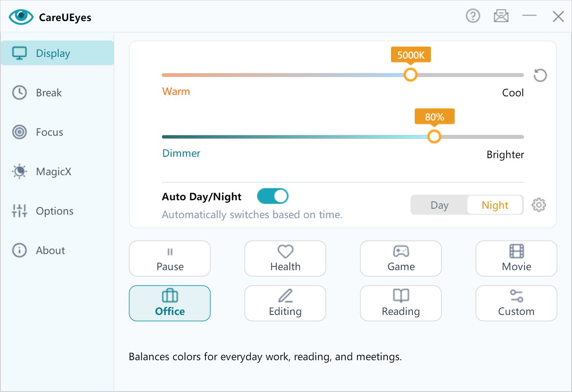Select the Office preset

click(170, 303)
